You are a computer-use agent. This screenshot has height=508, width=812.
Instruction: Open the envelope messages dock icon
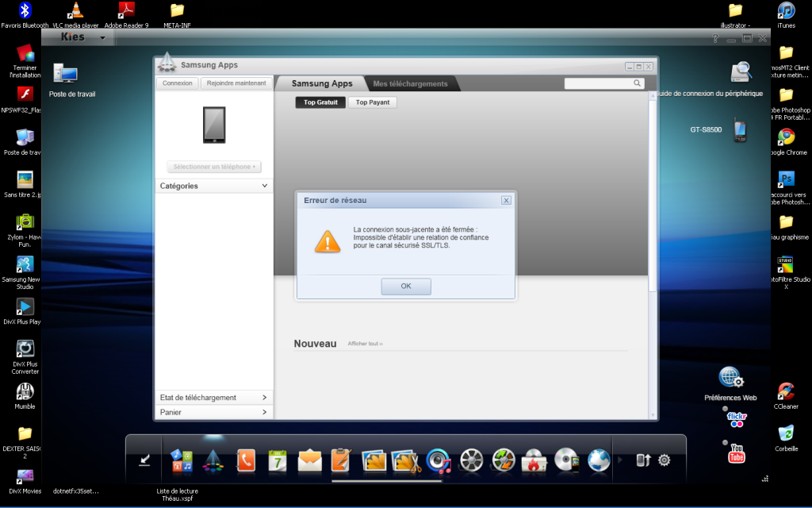tap(310, 460)
